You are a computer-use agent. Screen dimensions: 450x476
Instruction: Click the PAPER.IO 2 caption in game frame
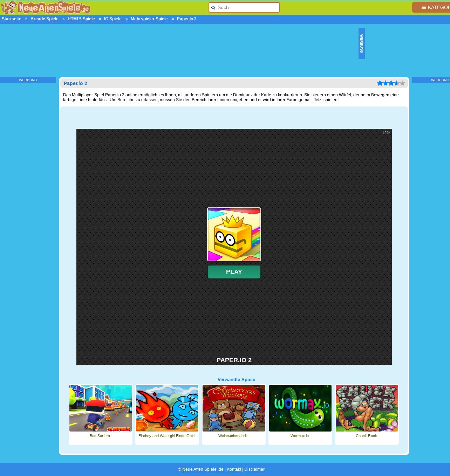tap(234, 360)
